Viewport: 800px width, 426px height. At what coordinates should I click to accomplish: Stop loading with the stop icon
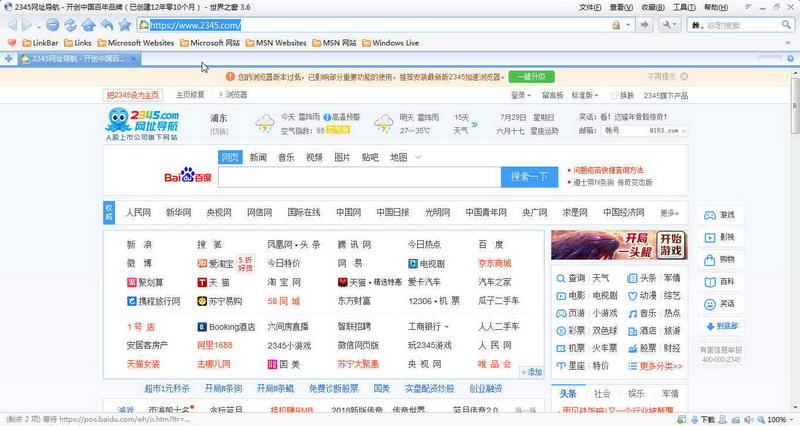52,24
